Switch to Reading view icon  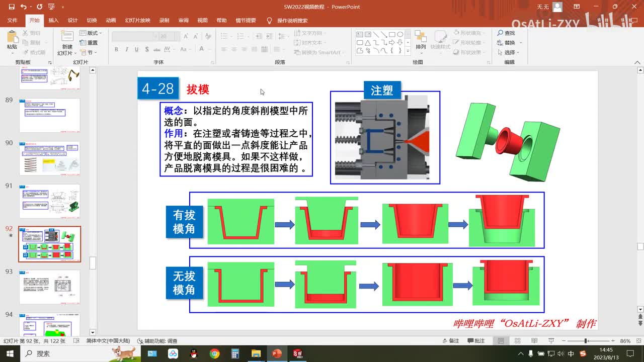pyautogui.click(x=533, y=341)
